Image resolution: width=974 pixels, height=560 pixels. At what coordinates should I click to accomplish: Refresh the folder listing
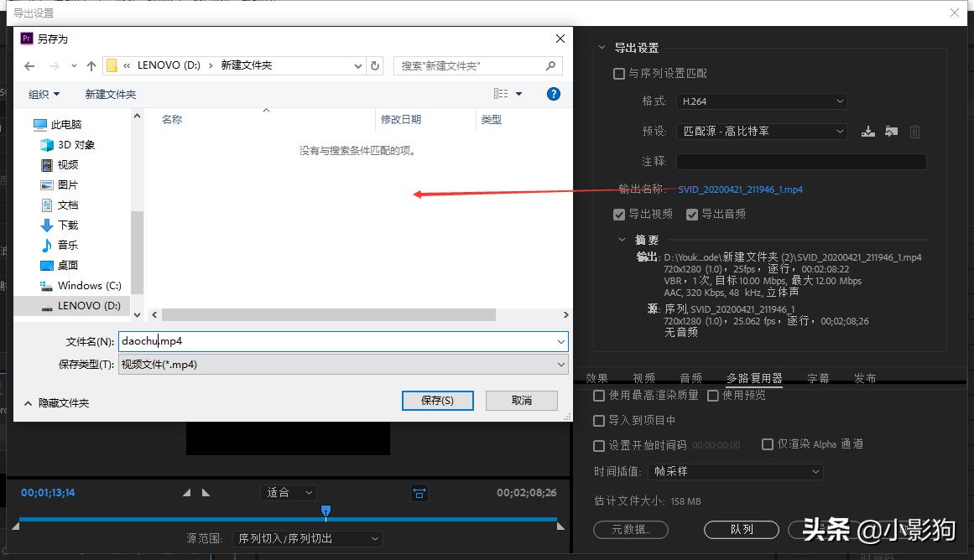tap(374, 66)
